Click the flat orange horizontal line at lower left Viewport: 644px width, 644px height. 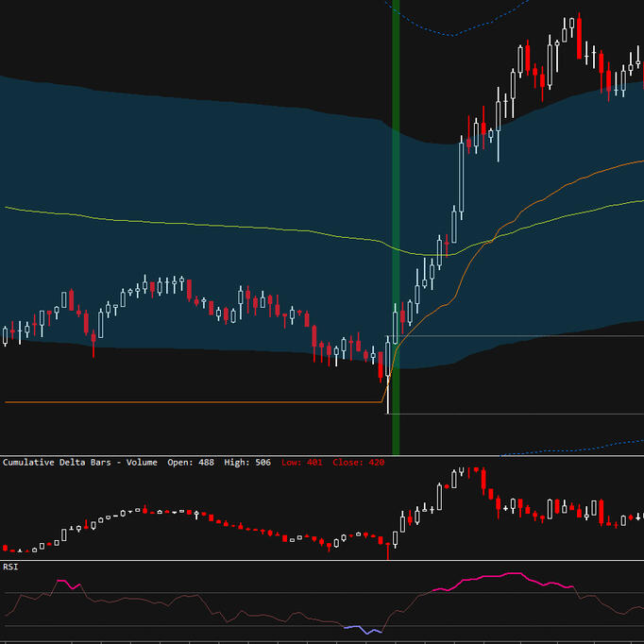click(189, 402)
